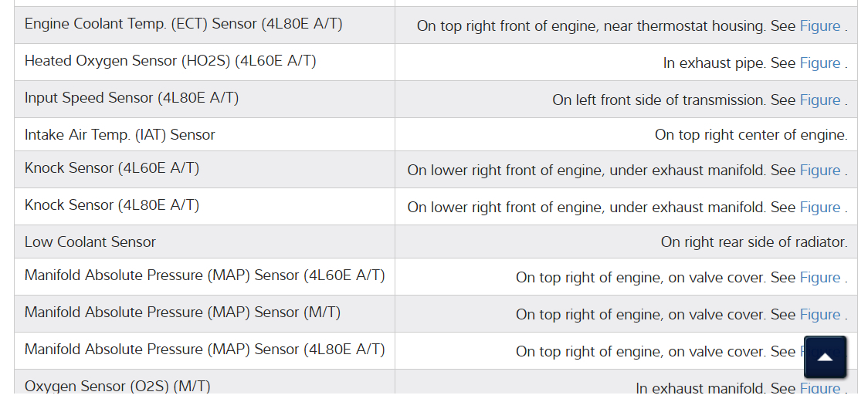Open Figure link for Input Speed Sensor
This screenshot has width=868, height=402.
click(x=819, y=100)
